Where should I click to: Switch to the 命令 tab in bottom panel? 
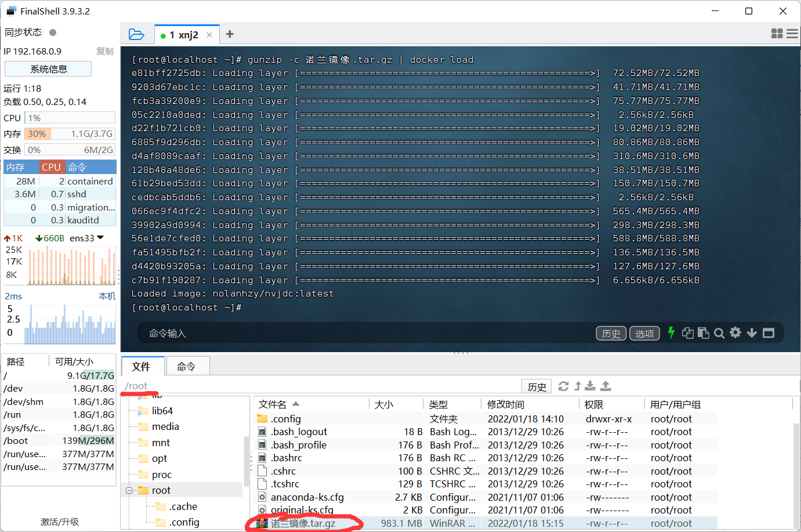click(186, 367)
